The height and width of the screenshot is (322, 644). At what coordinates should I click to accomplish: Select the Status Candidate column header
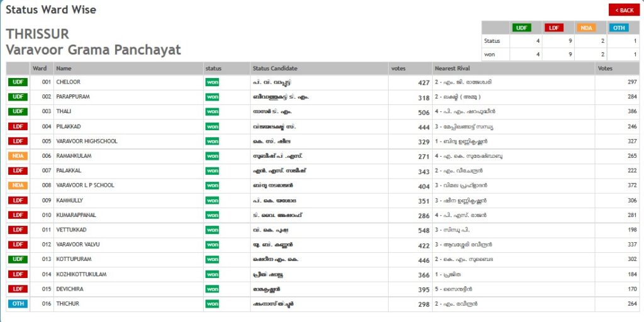(x=275, y=68)
